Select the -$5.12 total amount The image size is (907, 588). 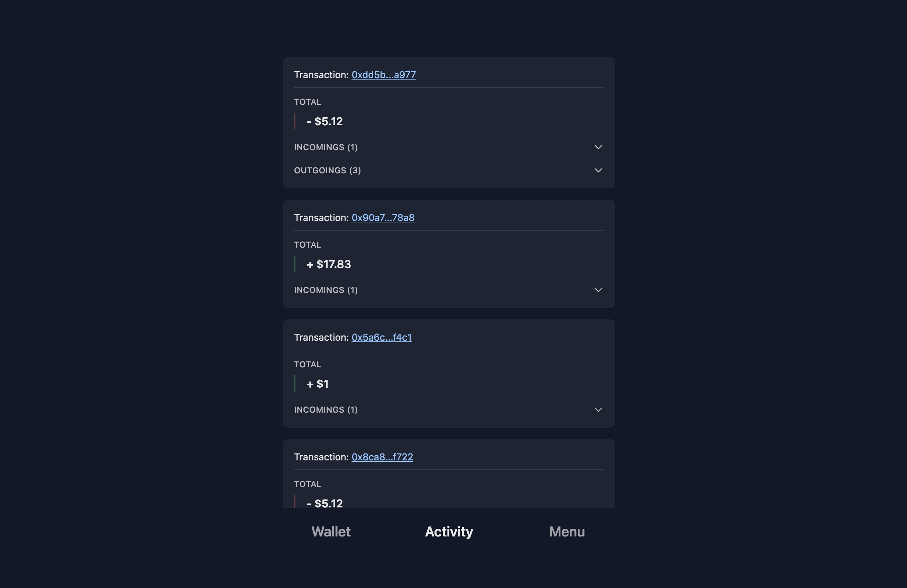pos(325,121)
